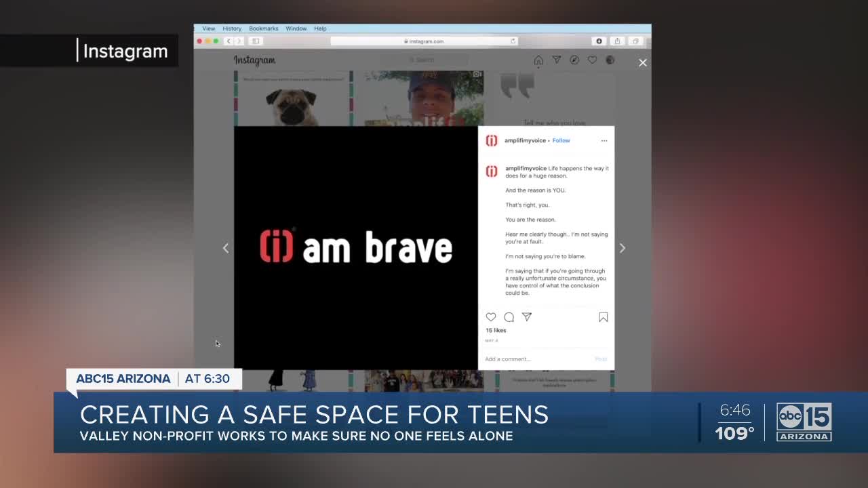The image size is (868, 488).
Task: Close the post overlay with the X
Action: [x=643, y=62]
